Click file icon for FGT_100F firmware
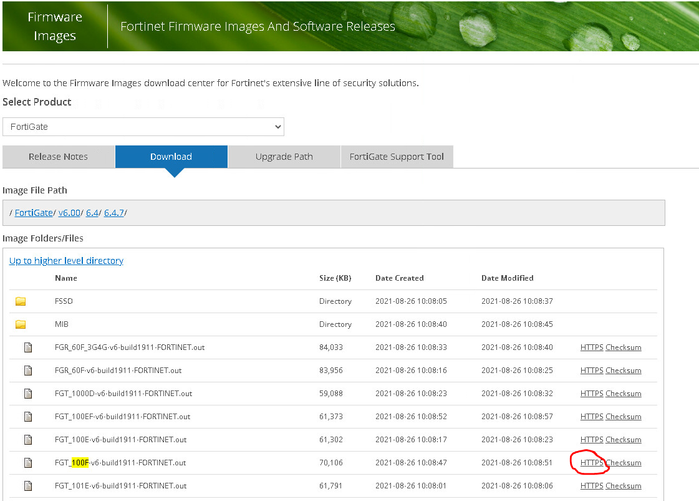This screenshot has height=501, width=699. click(28, 462)
